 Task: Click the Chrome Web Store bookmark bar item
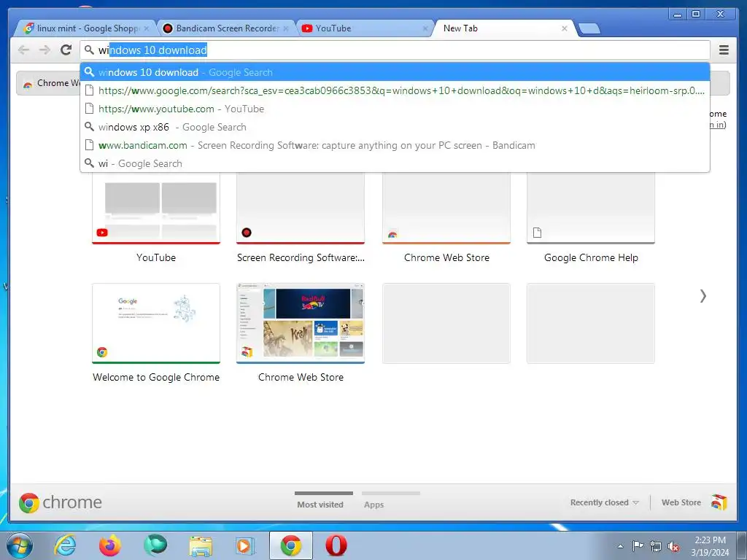point(52,83)
